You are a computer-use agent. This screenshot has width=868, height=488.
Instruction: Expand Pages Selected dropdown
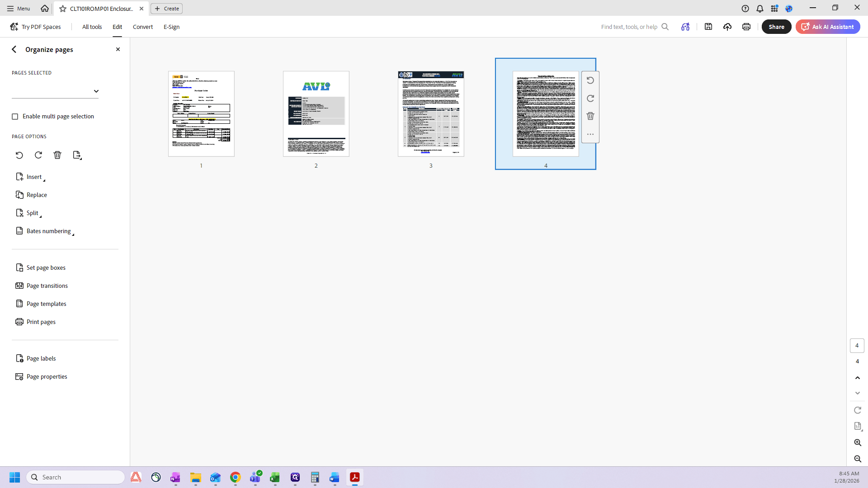click(x=55, y=91)
